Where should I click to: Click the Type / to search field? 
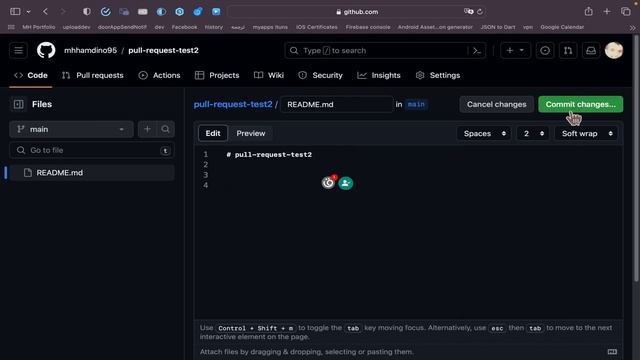385,51
